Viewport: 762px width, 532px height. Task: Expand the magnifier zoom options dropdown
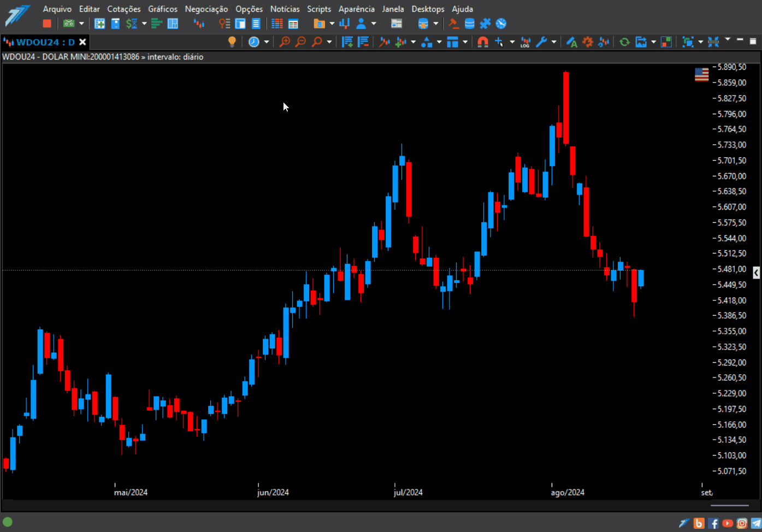click(329, 42)
